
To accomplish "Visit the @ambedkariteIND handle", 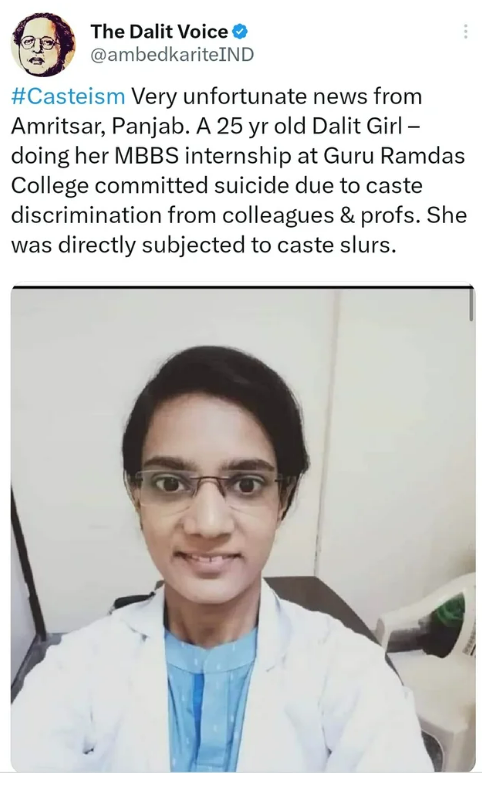I will click(172, 54).
